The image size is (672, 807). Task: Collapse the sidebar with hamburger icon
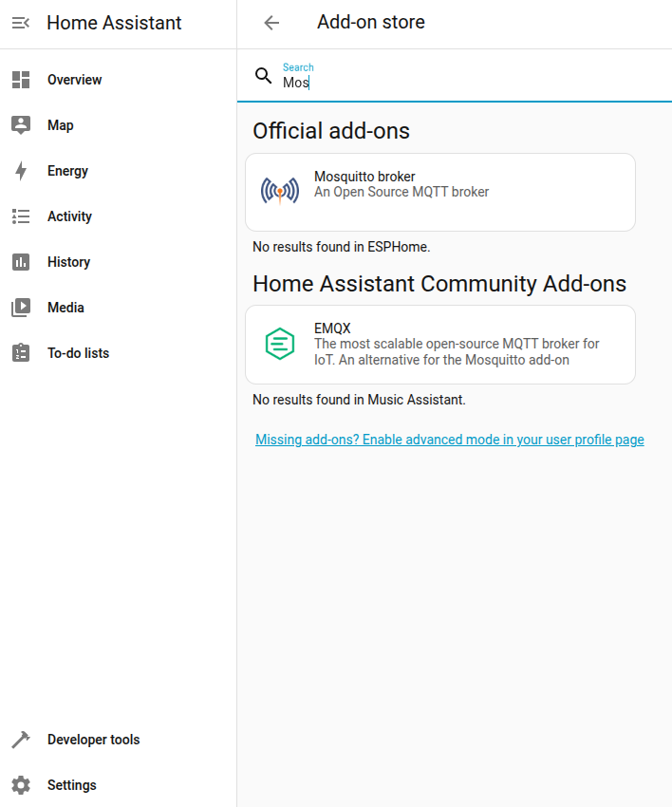coord(21,23)
